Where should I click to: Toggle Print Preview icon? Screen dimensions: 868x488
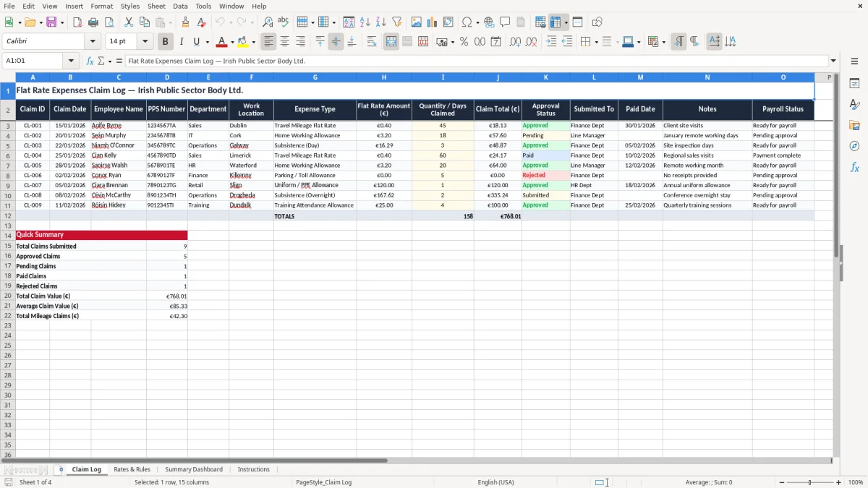click(109, 22)
